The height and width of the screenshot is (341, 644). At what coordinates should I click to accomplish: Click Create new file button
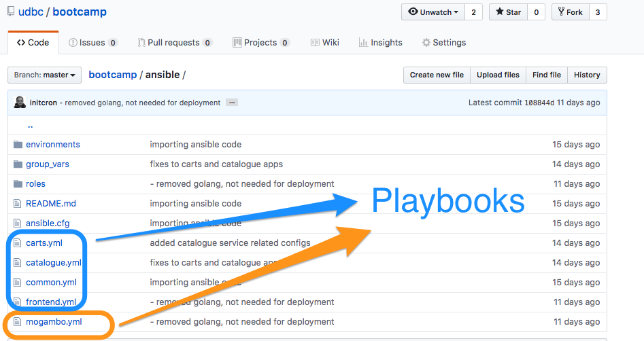point(437,75)
